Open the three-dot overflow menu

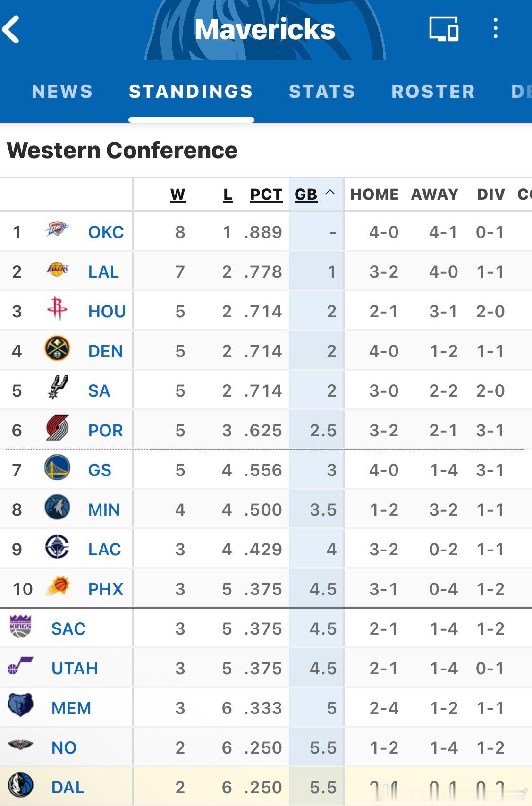[x=495, y=29]
